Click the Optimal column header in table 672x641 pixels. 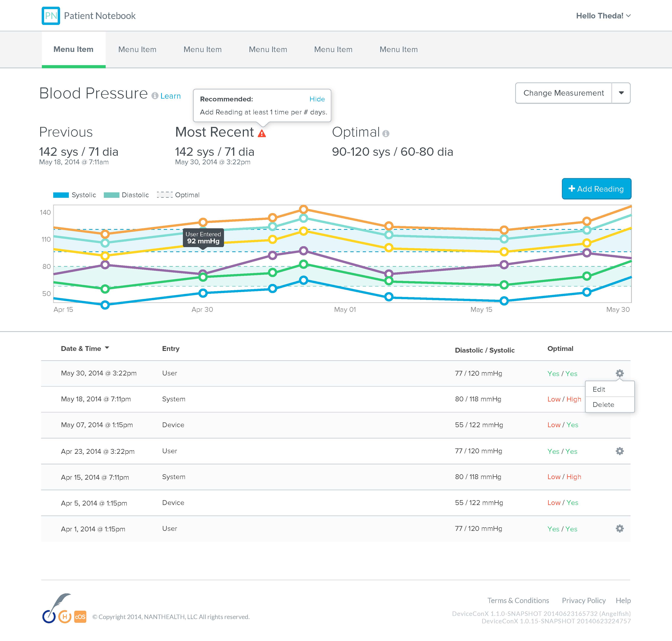(x=560, y=349)
